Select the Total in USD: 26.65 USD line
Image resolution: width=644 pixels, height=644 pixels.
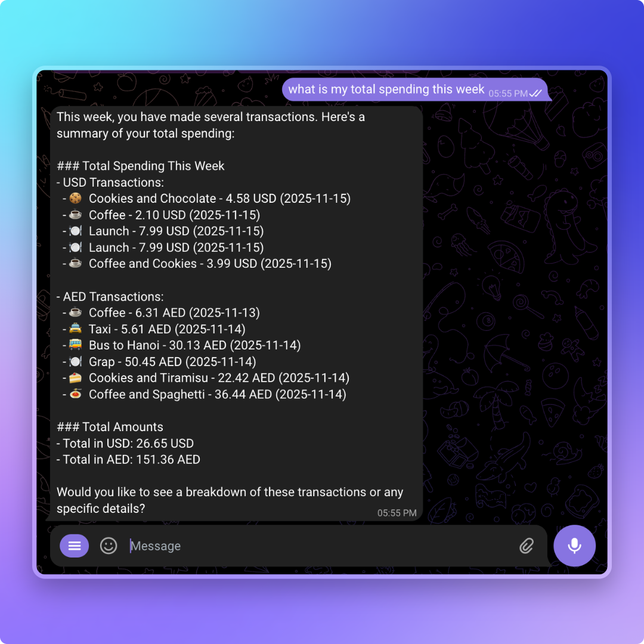tap(125, 443)
